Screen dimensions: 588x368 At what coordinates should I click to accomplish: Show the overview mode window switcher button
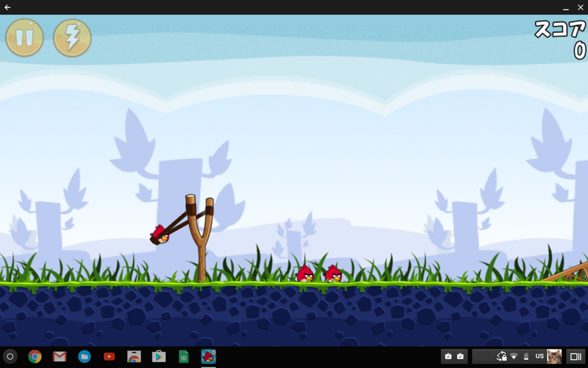point(575,356)
